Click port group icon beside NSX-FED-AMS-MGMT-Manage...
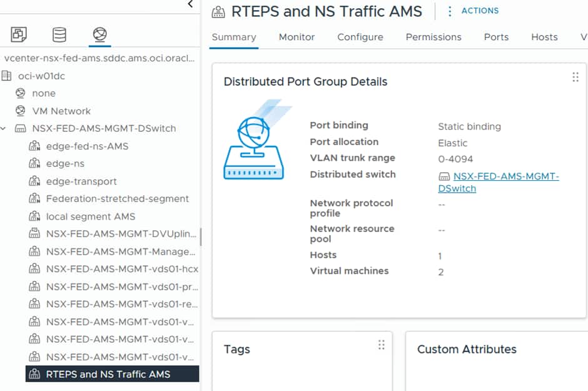This screenshot has width=588, height=391. pyautogui.click(x=34, y=251)
